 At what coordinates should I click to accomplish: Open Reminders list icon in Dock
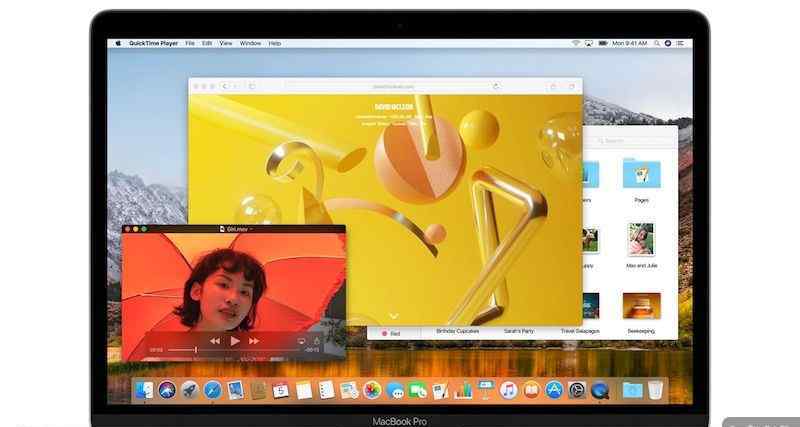327,390
